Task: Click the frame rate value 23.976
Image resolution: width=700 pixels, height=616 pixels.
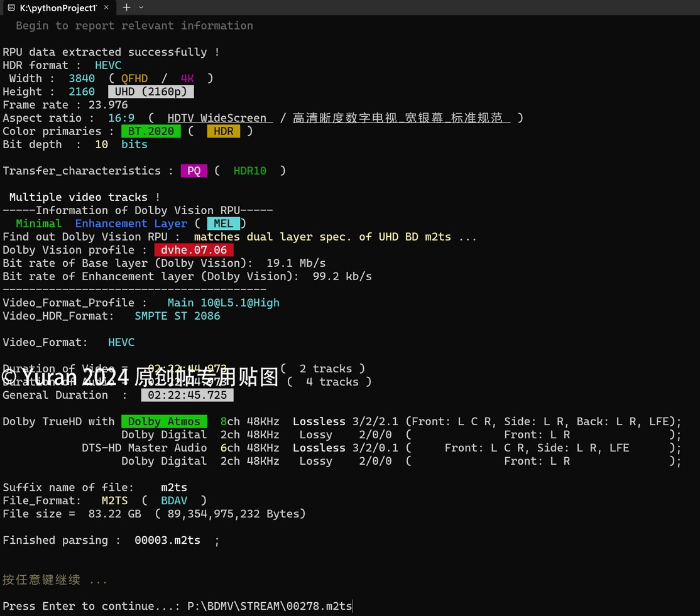Action: pyautogui.click(x=108, y=105)
